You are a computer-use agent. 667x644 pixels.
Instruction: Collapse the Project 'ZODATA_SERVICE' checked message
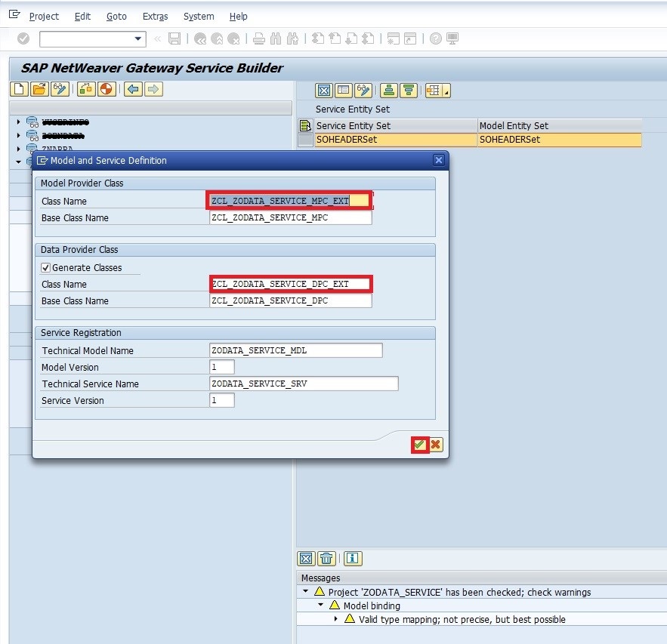click(305, 591)
